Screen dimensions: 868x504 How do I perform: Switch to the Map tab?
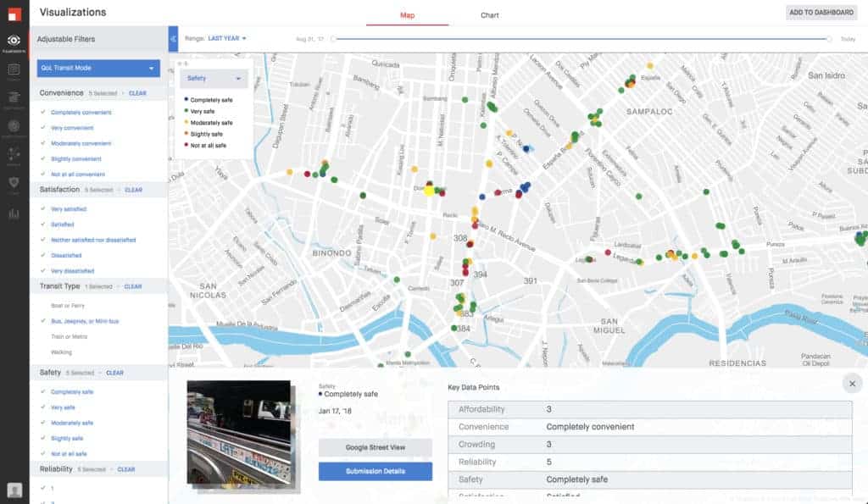tap(408, 15)
